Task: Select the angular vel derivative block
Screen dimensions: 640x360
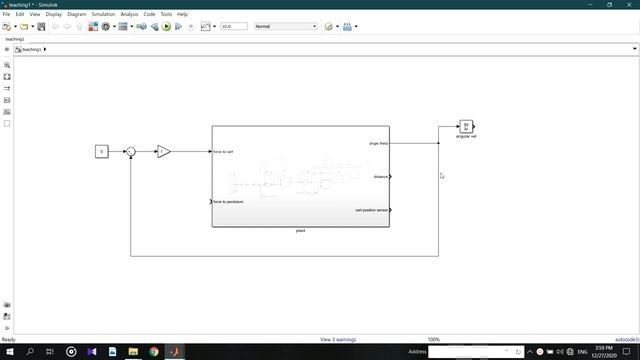Action: point(466,127)
